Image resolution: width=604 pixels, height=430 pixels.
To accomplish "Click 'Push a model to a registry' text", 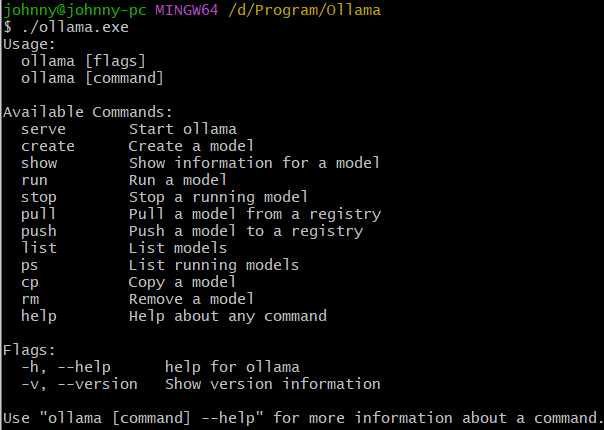I will pos(246,231).
